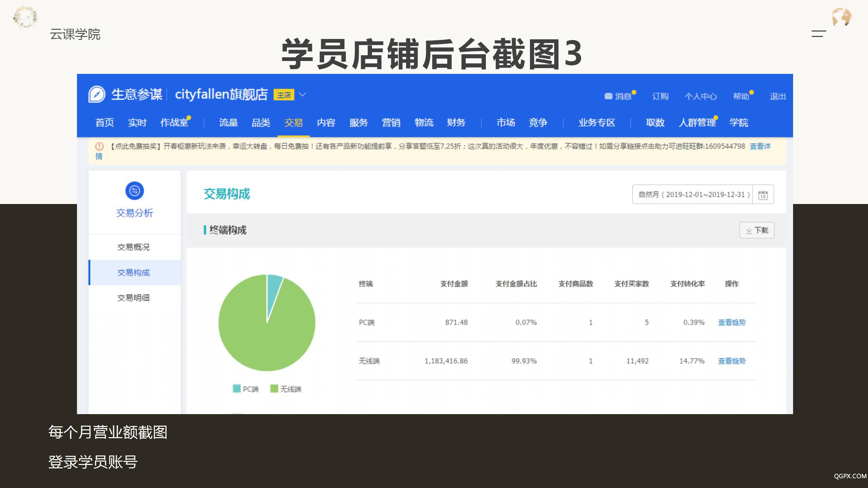Image resolution: width=868 pixels, height=488 pixels.
Task: Go to the 首页 tab
Action: 104,122
